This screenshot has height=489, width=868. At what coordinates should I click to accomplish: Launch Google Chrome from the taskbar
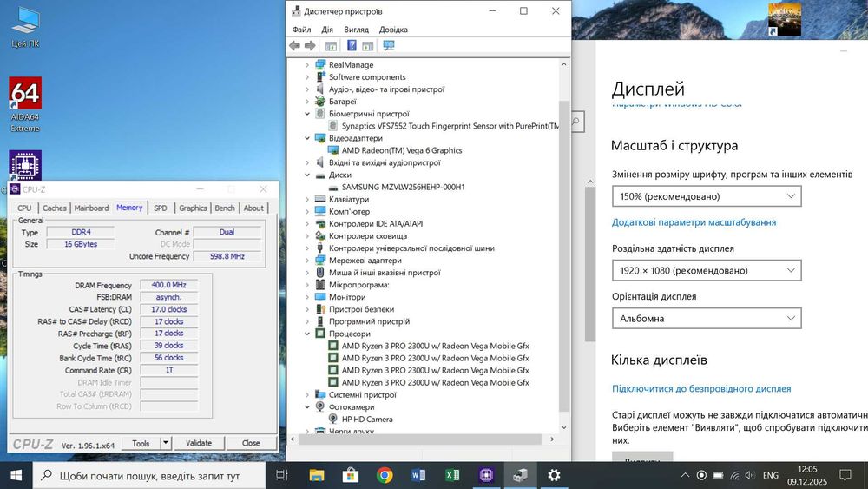385,475
